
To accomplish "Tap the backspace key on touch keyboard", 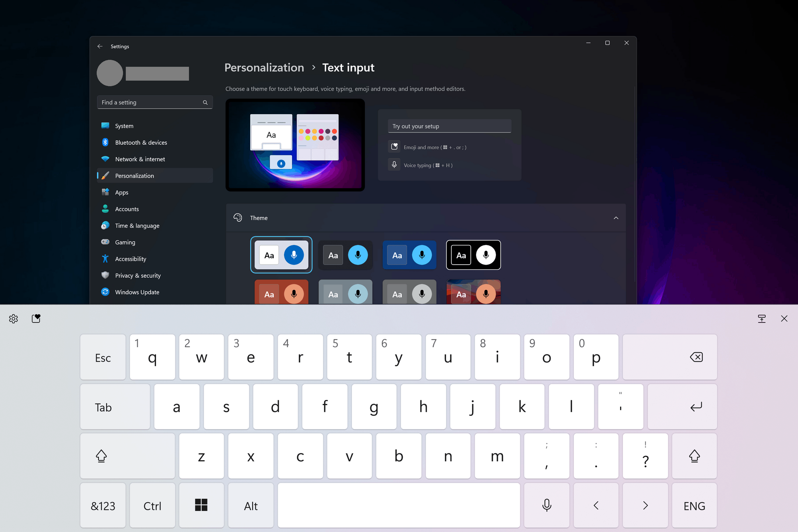I will 670,357.
